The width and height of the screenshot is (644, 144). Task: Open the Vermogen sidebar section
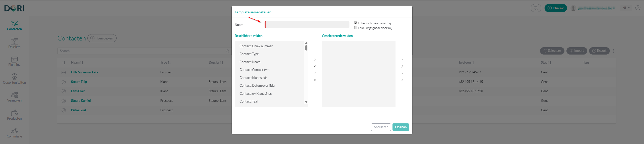point(14,97)
